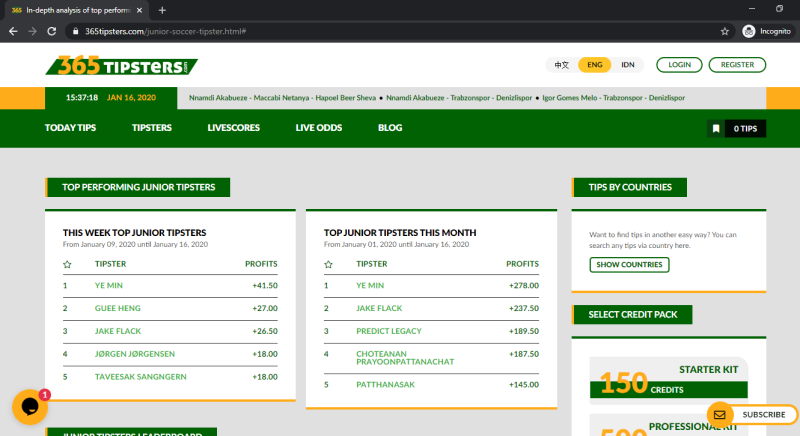
Task: Select ENG language option
Action: 594,65
